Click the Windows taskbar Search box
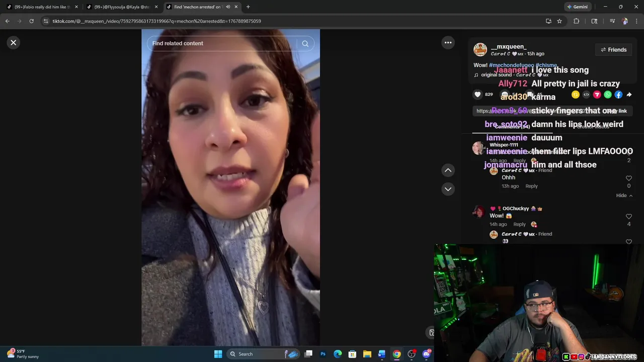This screenshot has height=362, width=644. point(264,354)
